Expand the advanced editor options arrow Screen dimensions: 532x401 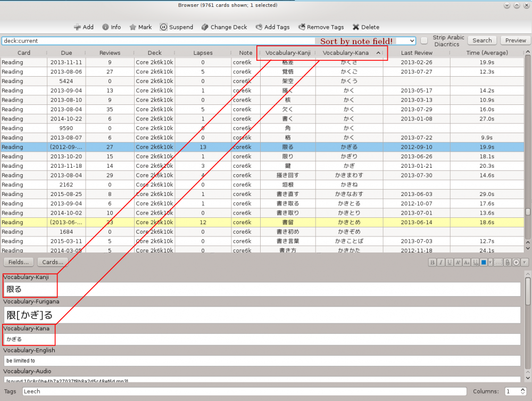click(525, 262)
